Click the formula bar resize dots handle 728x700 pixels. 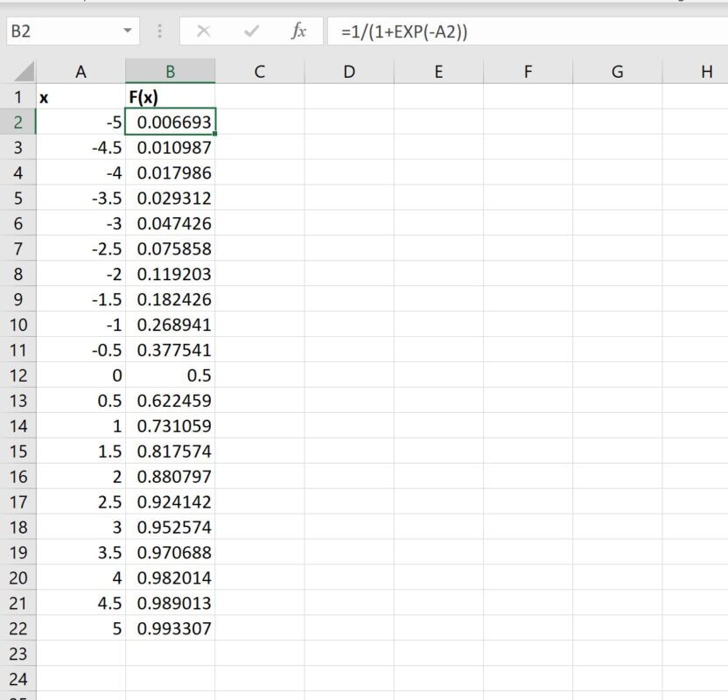[x=159, y=31]
